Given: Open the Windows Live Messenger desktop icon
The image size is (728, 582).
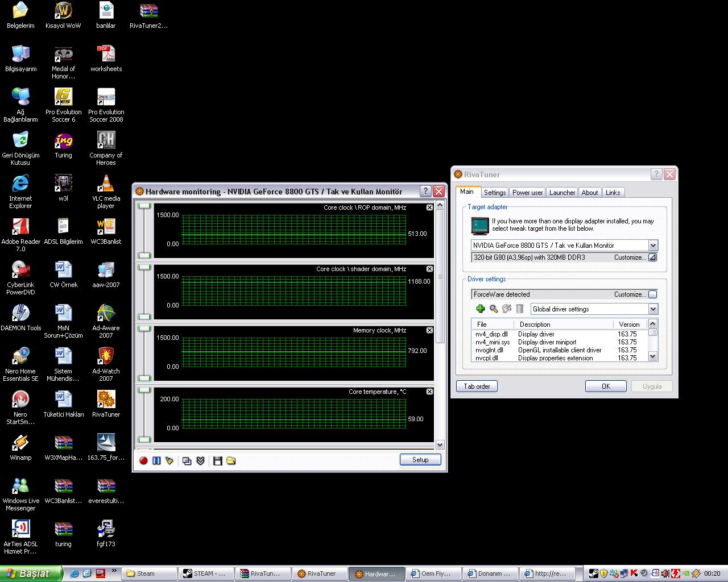Looking at the screenshot, I should click(x=20, y=493).
